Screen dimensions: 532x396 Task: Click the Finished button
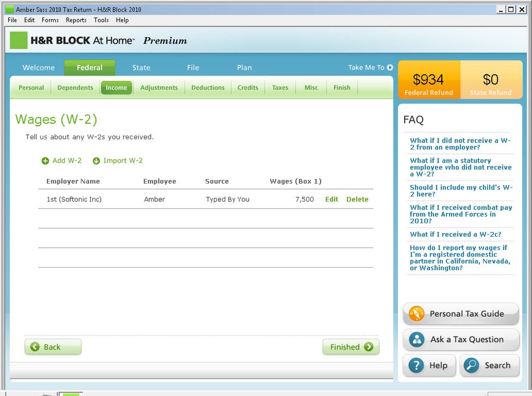pyautogui.click(x=351, y=347)
